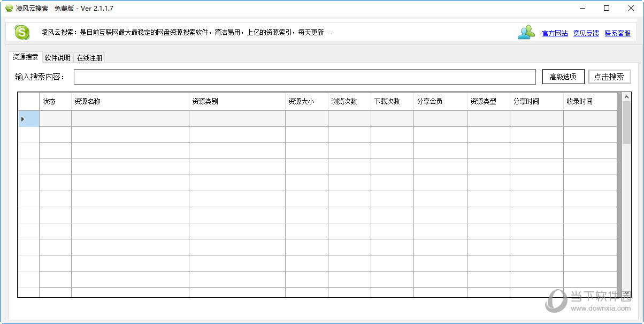644x324 pixels.
Task: Open the 联系客服 link
Action: (x=617, y=33)
